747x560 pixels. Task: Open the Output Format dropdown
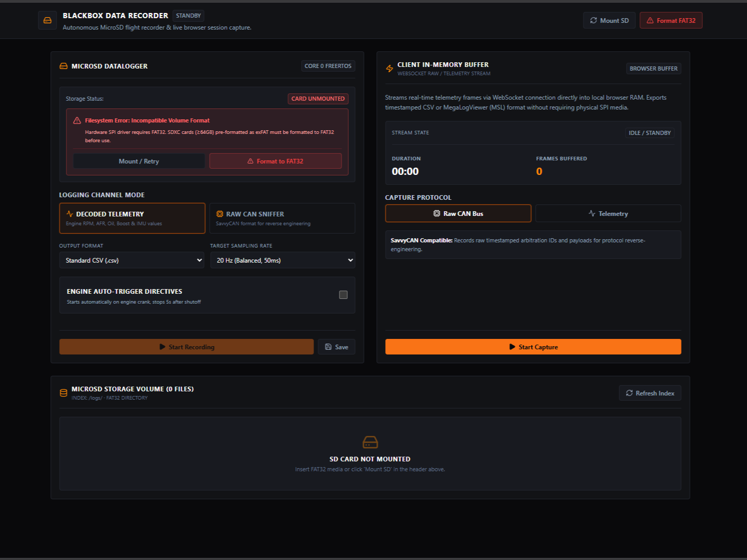point(132,260)
